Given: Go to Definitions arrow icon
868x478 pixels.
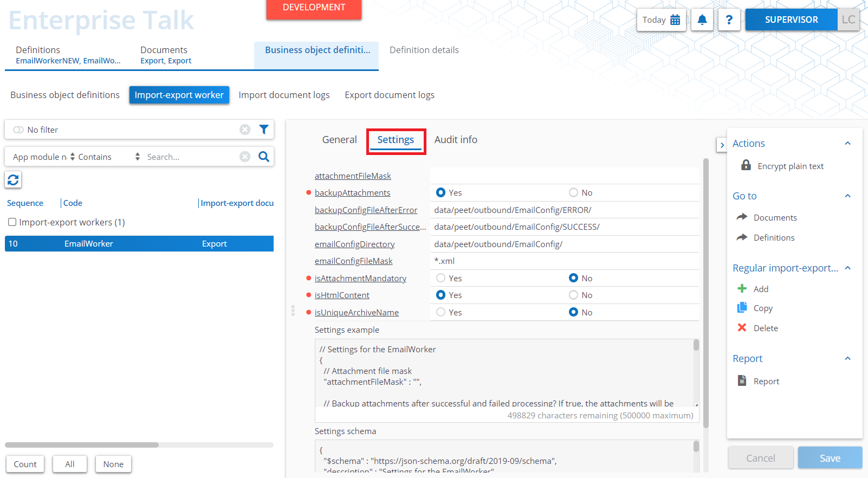Looking at the screenshot, I should coord(742,237).
